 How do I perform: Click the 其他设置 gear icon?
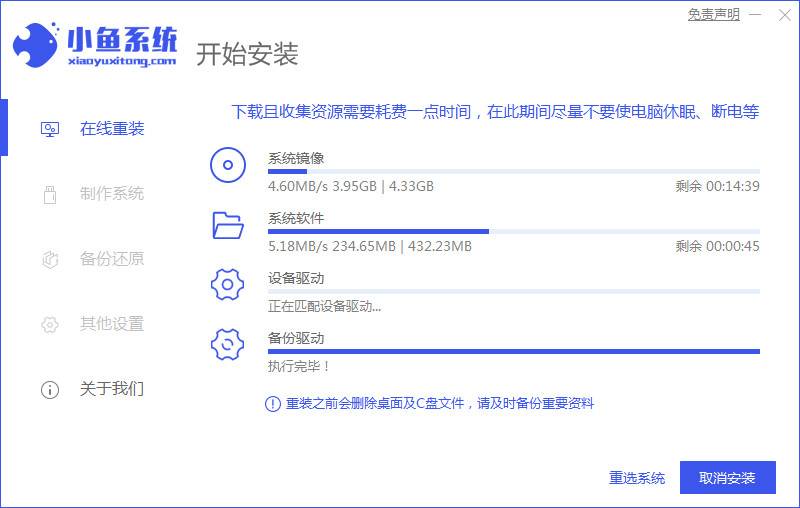[50, 324]
